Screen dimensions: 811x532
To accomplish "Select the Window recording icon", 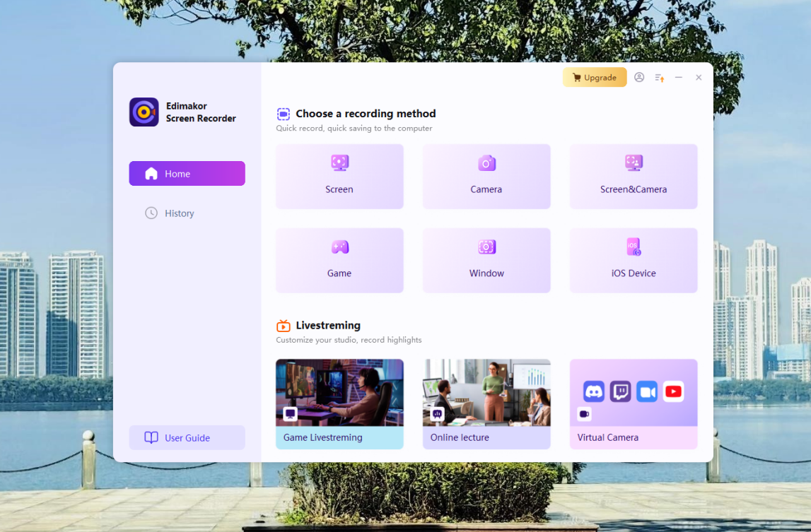I will click(486, 247).
